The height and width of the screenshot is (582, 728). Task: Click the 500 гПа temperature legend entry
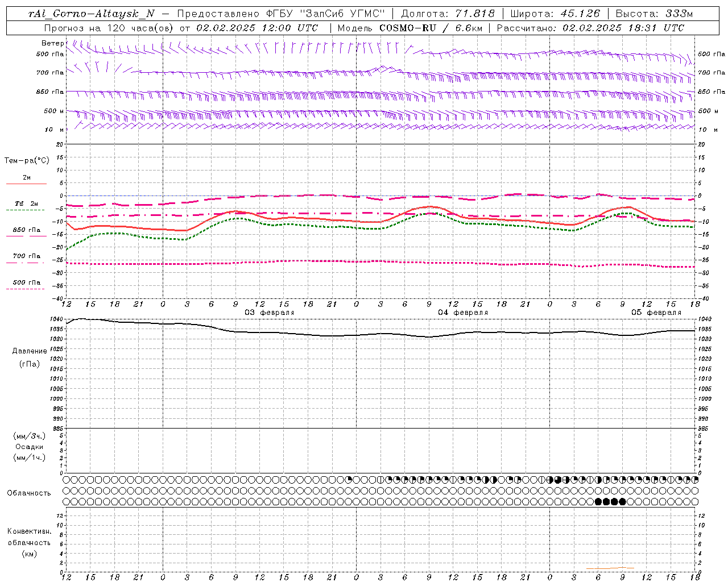coord(26,282)
